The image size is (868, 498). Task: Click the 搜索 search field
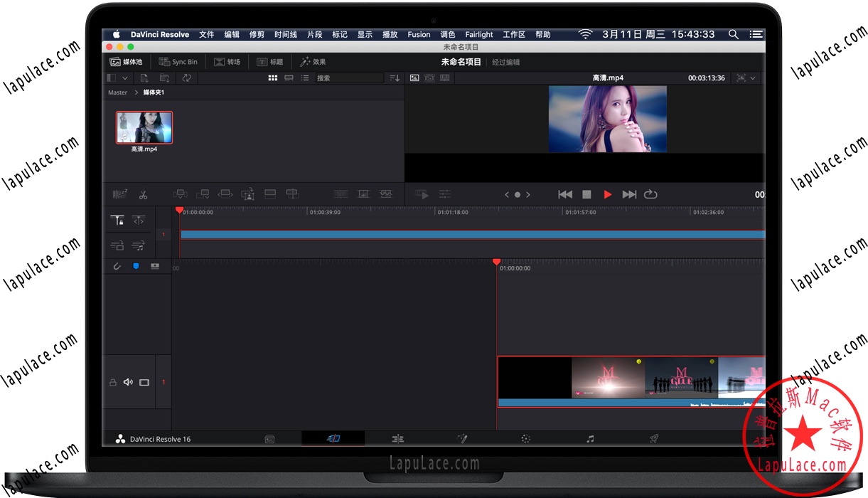349,78
